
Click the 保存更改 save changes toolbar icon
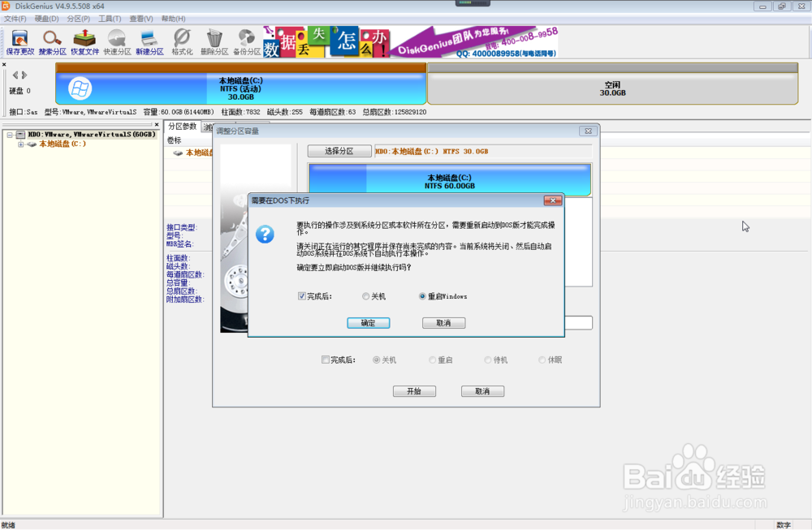point(19,42)
